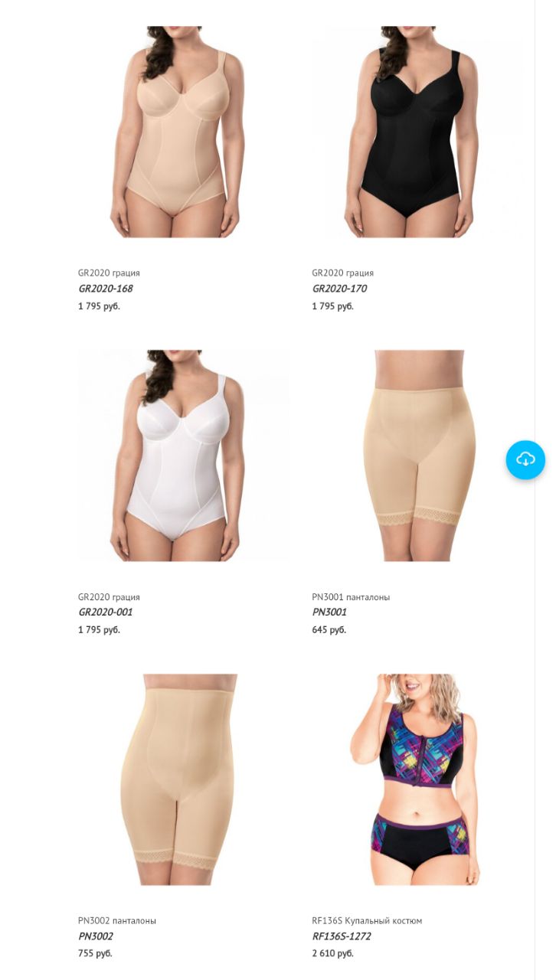Click the blue cloud download floating icon
The height and width of the screenshot is (980, 556).
click(525, 459)
